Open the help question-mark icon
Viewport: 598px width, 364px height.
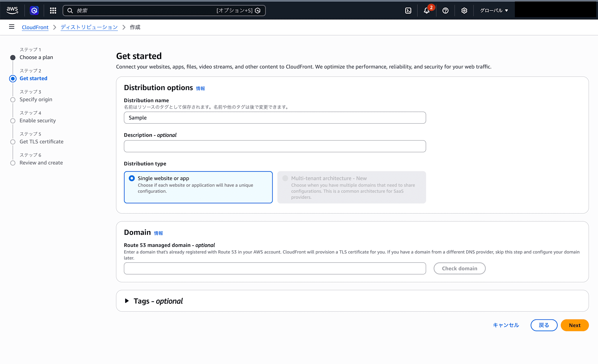click(446, 10)
